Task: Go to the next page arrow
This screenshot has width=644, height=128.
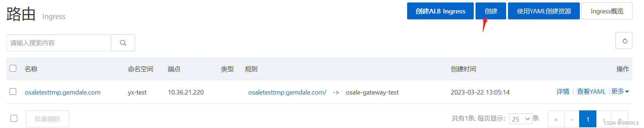Action: coord(604,120)
